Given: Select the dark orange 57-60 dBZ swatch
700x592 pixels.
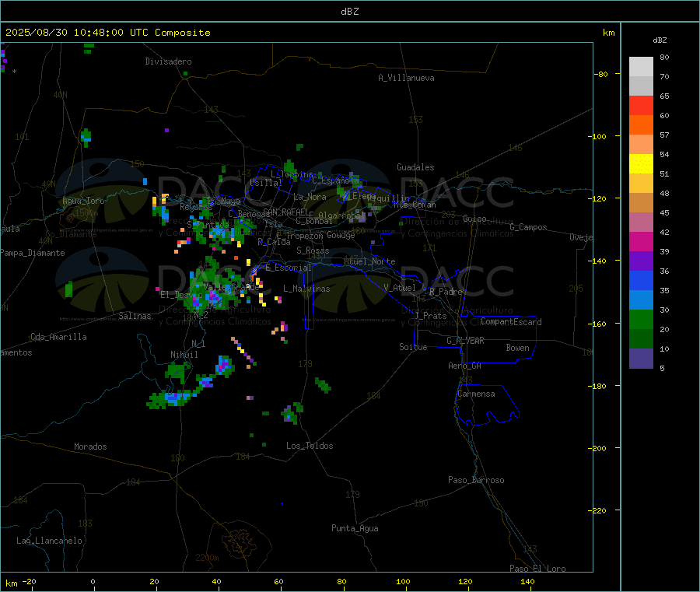Looking at the screenshot, I should coord(641,124).
